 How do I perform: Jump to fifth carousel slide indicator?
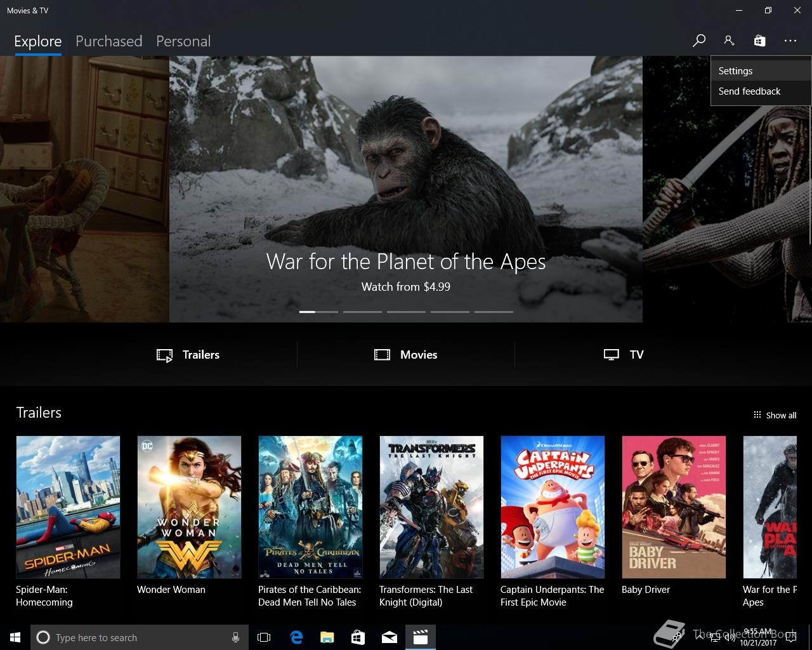pyautogui.click(x=494, y=312)
